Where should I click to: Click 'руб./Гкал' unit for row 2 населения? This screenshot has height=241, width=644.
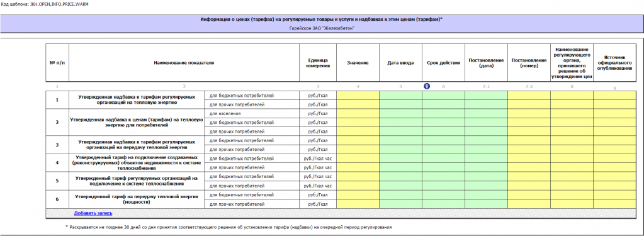coord(318,114)
